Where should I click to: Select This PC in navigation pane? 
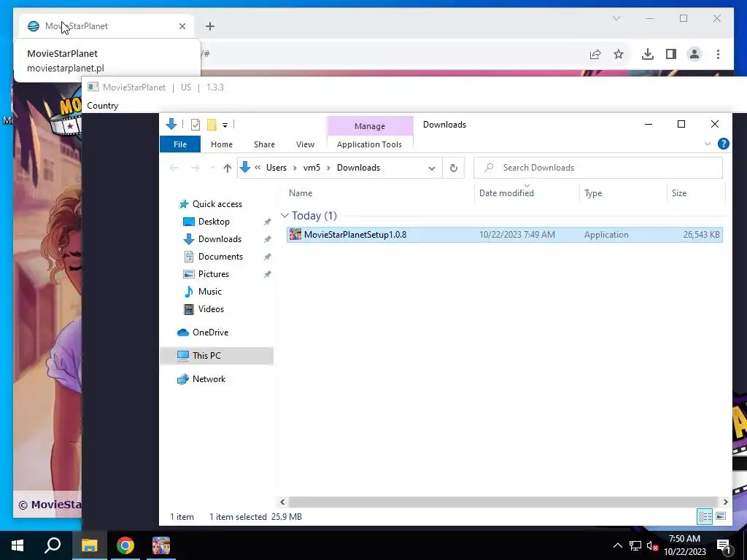(206, 356)
